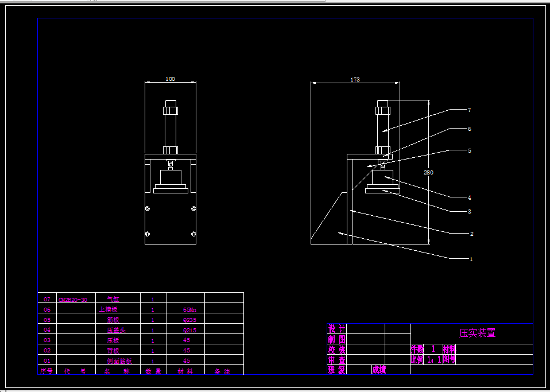Click the 审查 label in title block
Screen dimensions: 550x392
pyautogui.click(x=337, y=360)
